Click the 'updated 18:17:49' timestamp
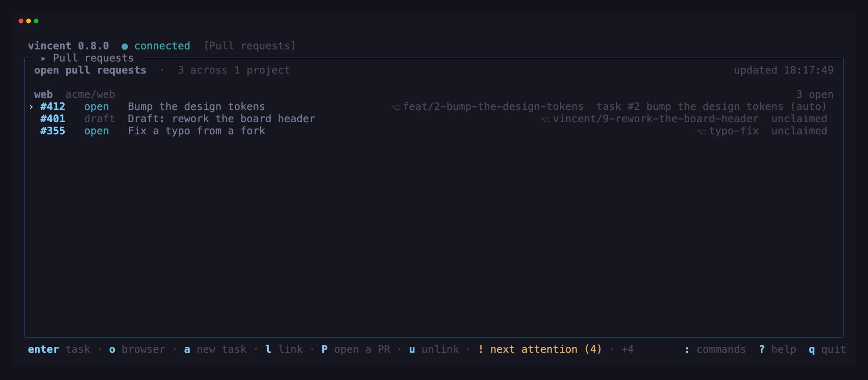Viewport: 868px width, 380px height. coord(784,70)
